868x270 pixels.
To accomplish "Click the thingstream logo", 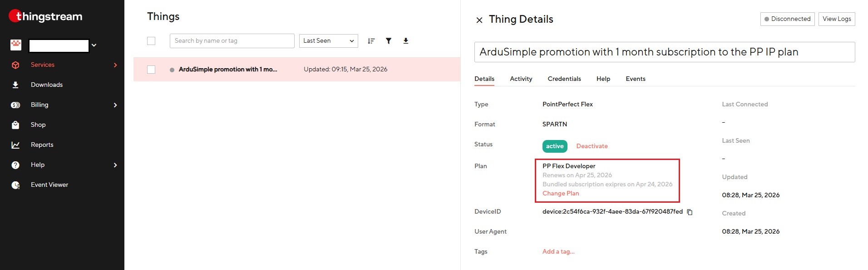I will pos(45,16).
